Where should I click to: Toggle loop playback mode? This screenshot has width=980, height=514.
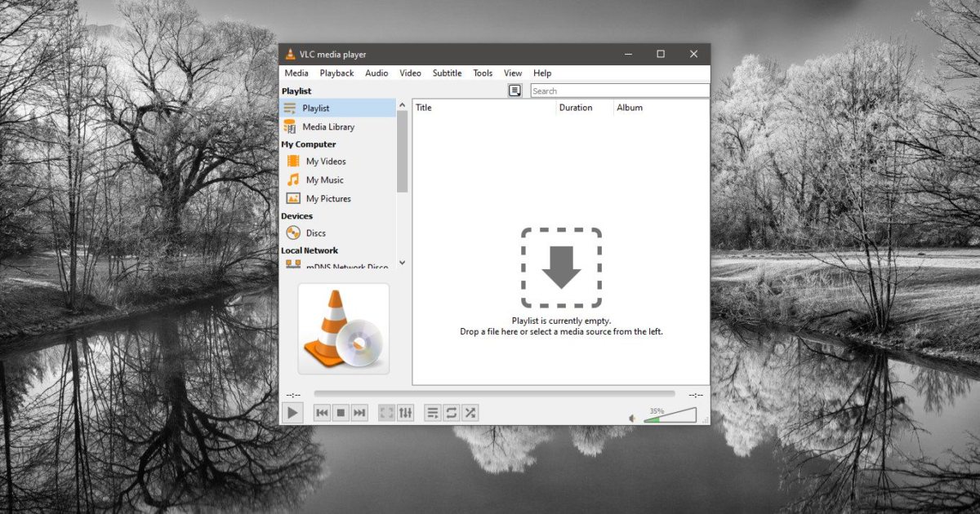[x=451, y=413]
